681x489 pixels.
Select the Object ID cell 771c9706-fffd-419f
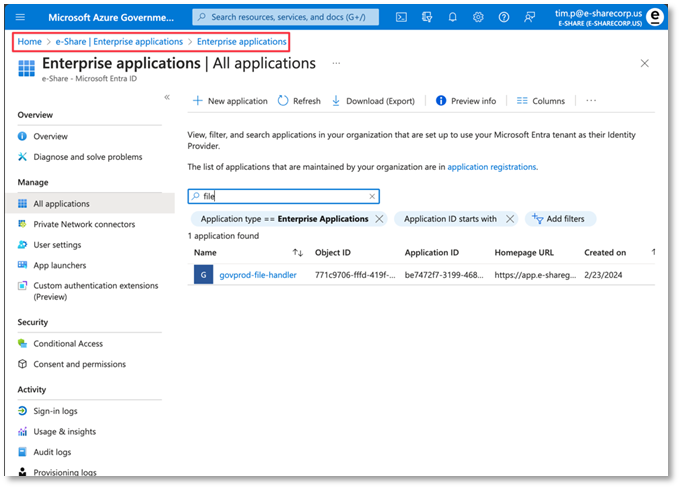(355, 275)
